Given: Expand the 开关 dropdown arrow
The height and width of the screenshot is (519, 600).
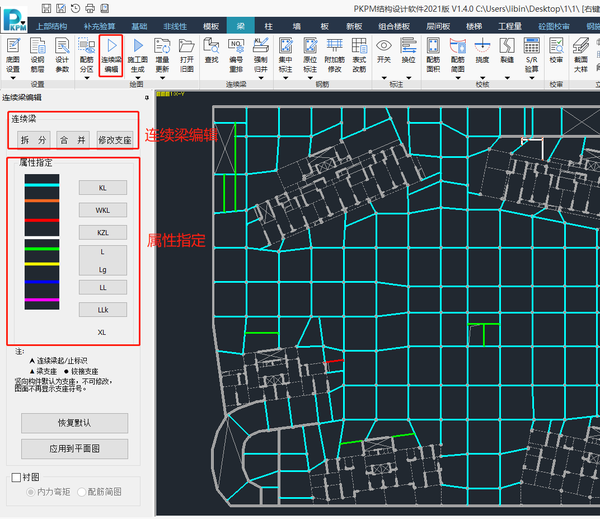Looking at the screenshot, I should (x=385, y=76).
